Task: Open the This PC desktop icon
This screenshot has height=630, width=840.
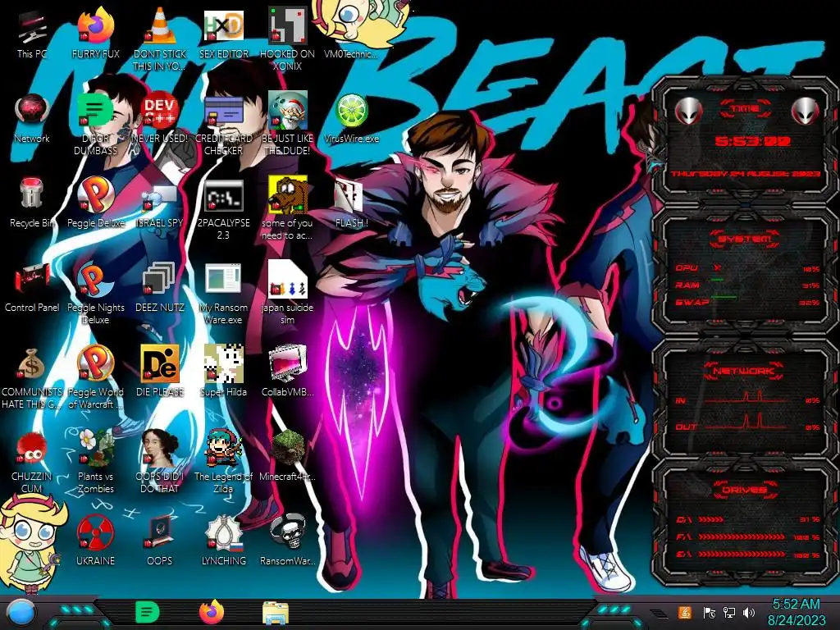Action: (x=32, y=34)
